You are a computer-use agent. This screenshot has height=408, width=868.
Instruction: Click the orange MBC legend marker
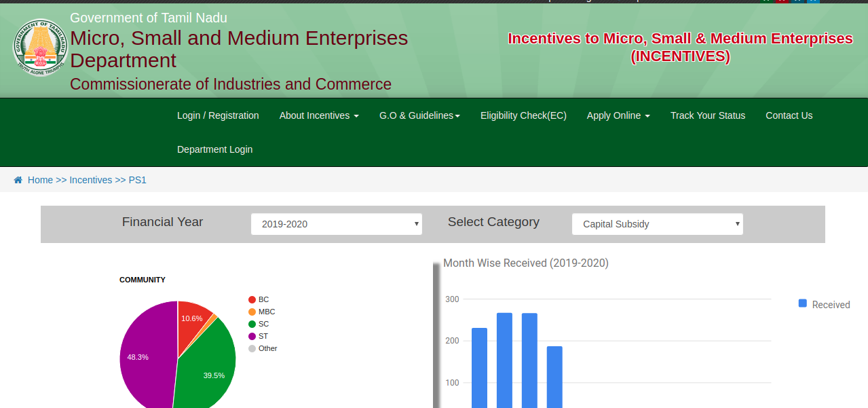click(252, 312)
